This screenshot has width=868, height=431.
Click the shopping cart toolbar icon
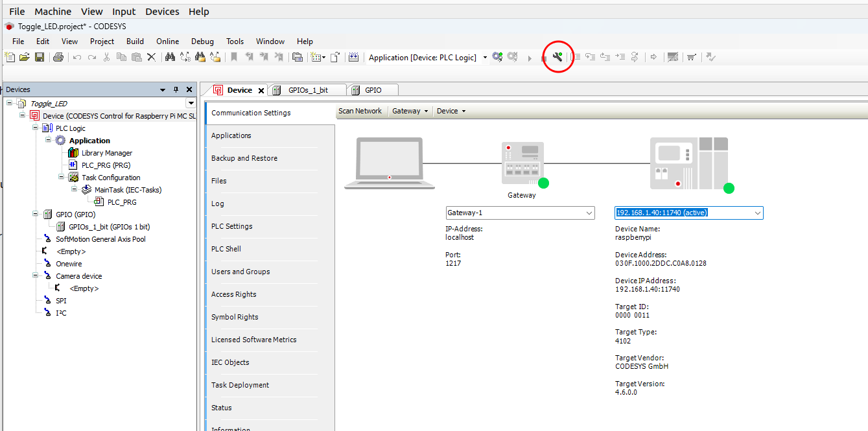click(x=692, y=57)
